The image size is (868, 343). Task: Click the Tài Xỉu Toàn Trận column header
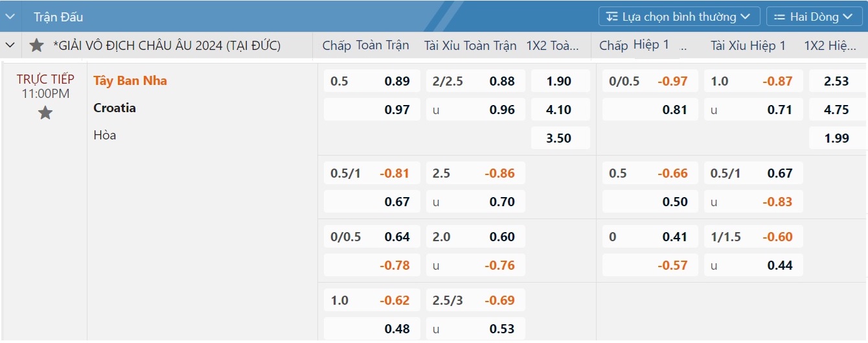[x=470, y=45]
